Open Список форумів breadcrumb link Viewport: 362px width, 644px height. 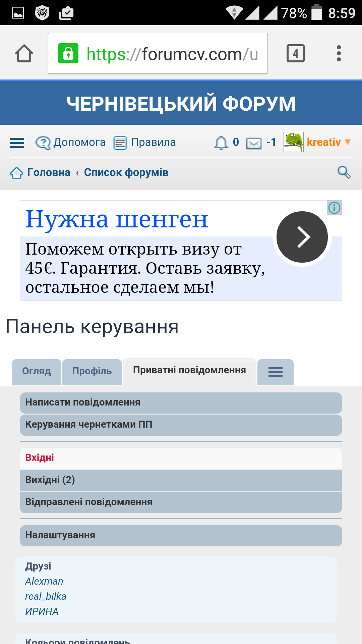(x=126, y=172)
